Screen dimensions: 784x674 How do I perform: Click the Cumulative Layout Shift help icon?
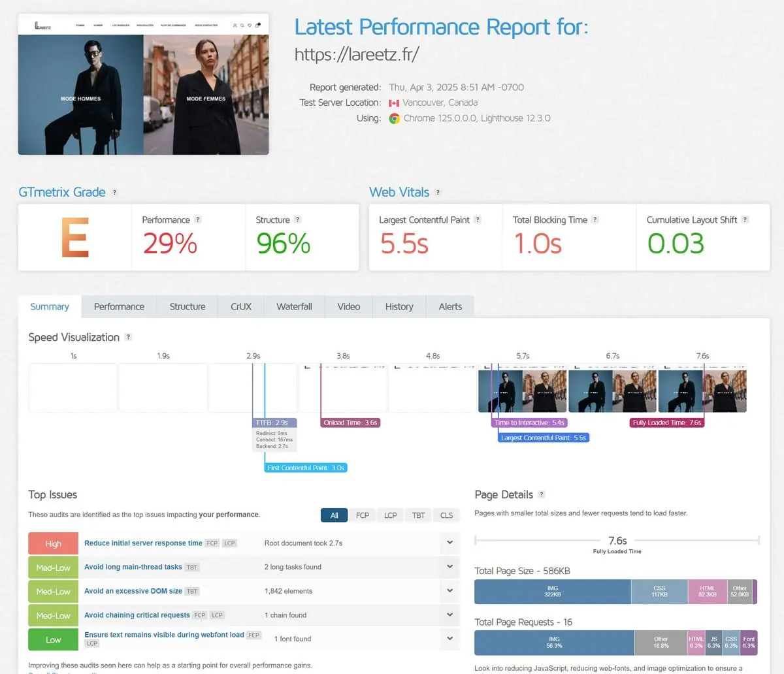pyautogui.click(x=745, y=220)
